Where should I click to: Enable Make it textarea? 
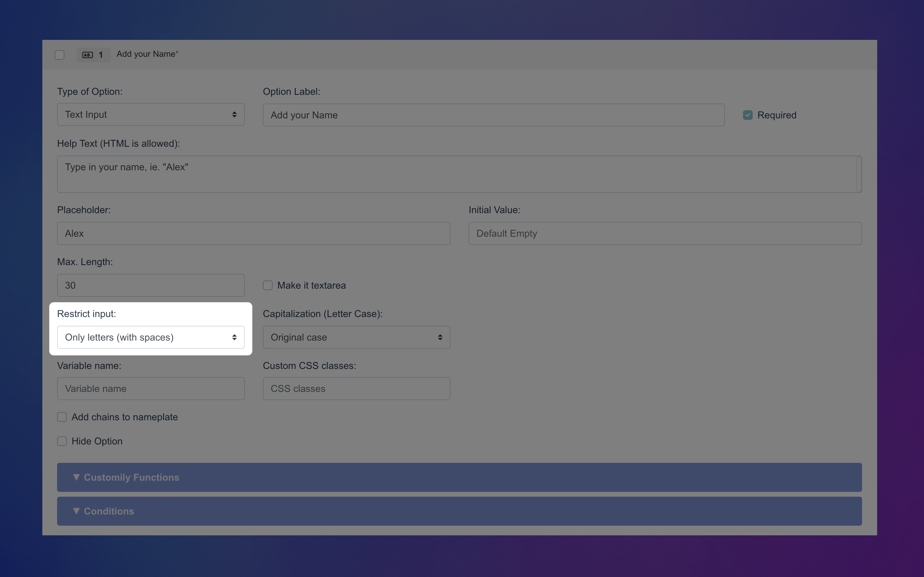tap(267, 285)
